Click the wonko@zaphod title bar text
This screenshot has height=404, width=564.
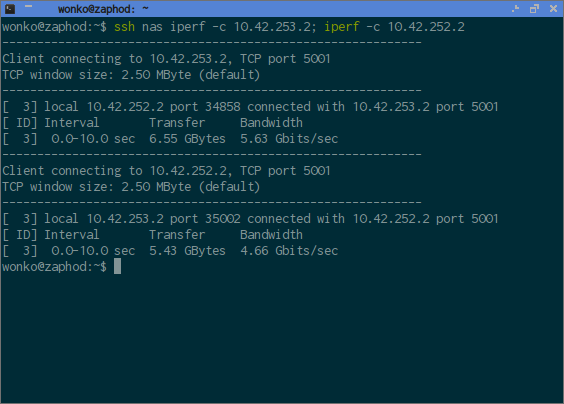[x=103, y=9]
